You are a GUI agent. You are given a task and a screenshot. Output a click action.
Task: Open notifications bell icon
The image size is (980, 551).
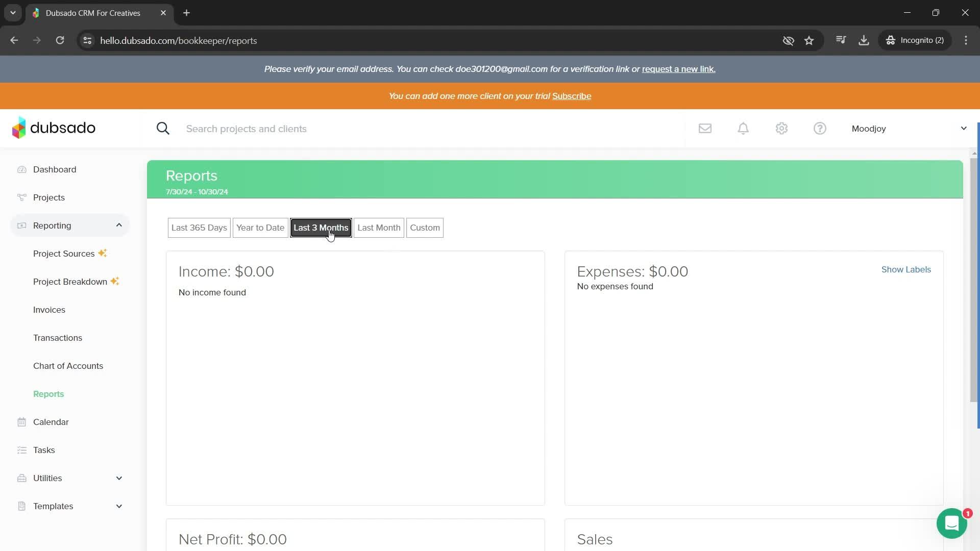point(743,129)
